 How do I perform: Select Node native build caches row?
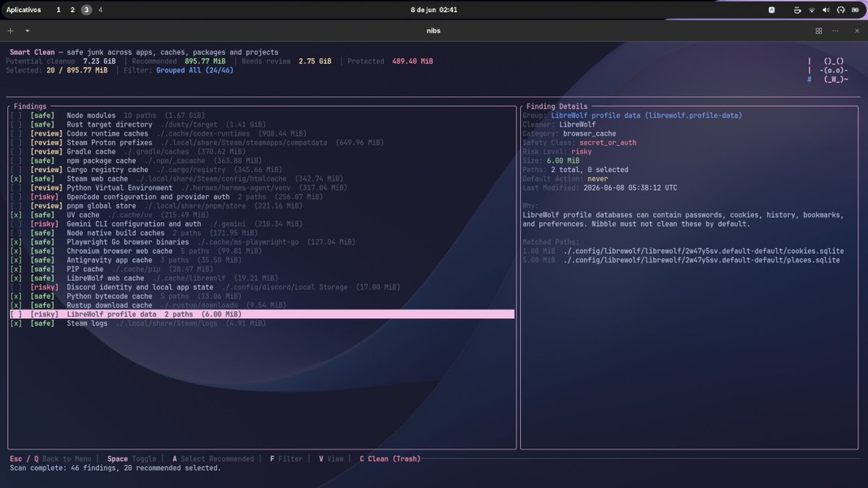point(262,233)
